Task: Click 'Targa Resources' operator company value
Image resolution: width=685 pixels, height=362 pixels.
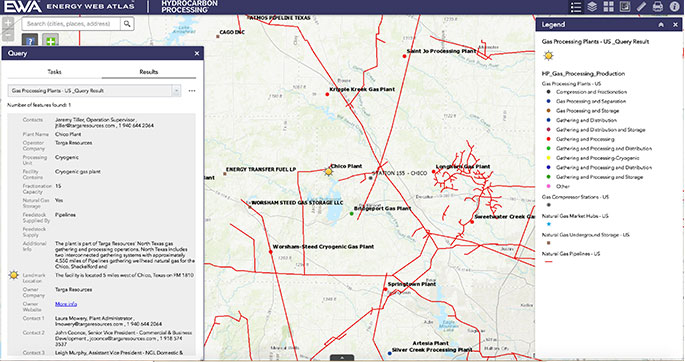Action: pyautogui.click(x=73, y=143)
